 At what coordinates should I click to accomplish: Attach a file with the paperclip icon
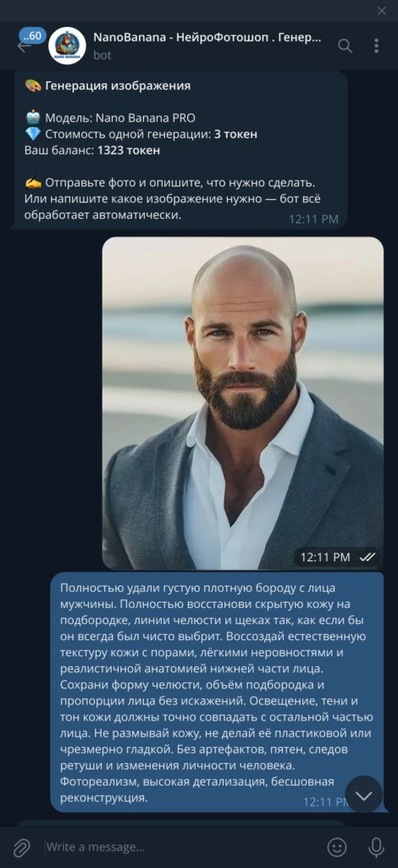coord(21,848)
